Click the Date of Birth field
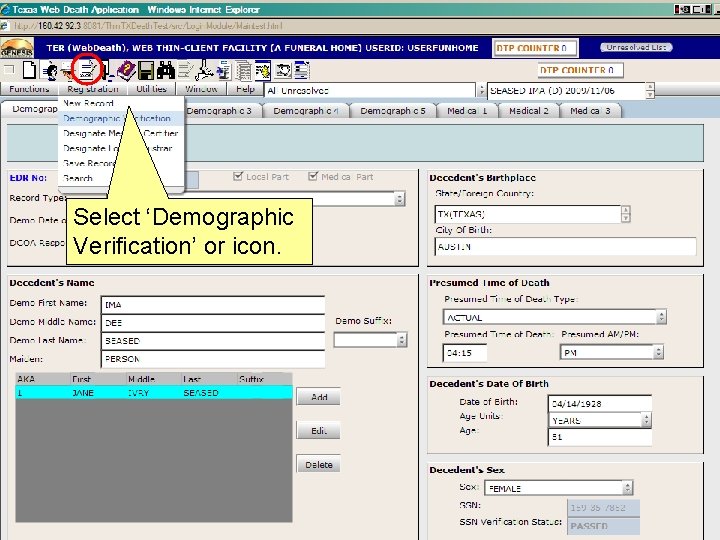The height and width of the screenshot is (540, 720). tap(600, 403)
